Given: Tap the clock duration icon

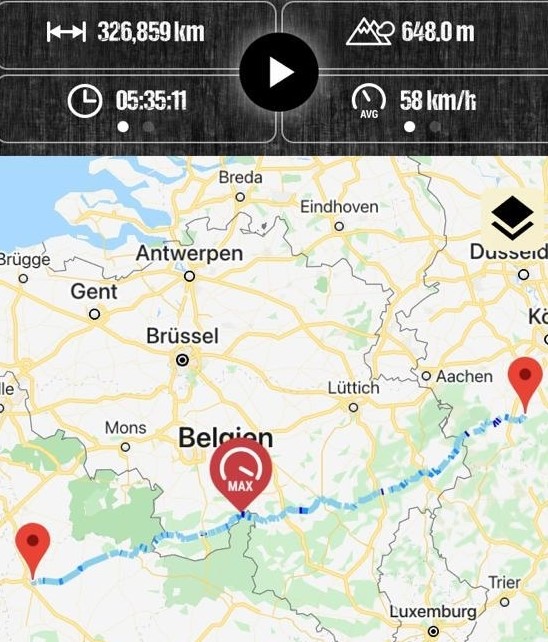Looking at the screenshot, I should coord(85,101).
